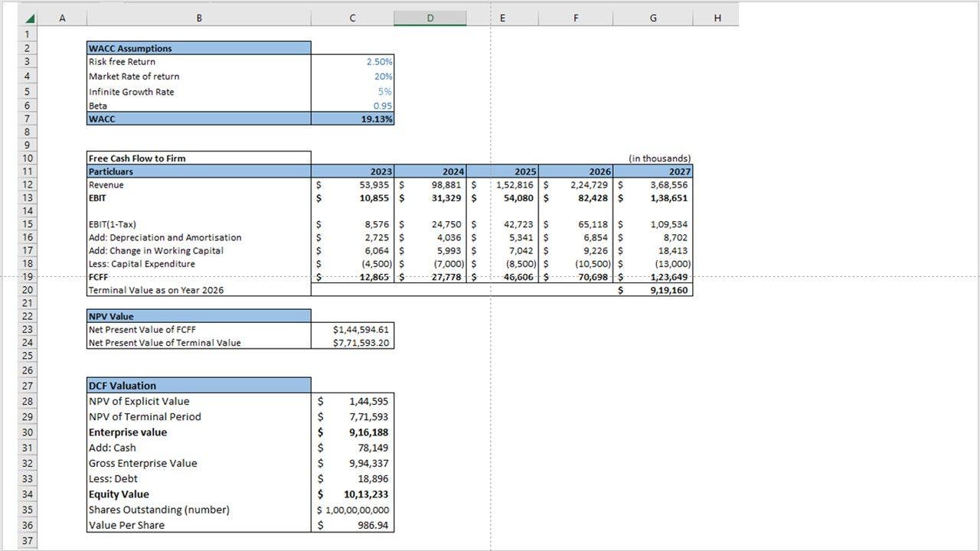Click the Infinite Growth Rate 5% cell
Image resolution: width=980 pixels, height=551 pixels.
click(353, 92)
